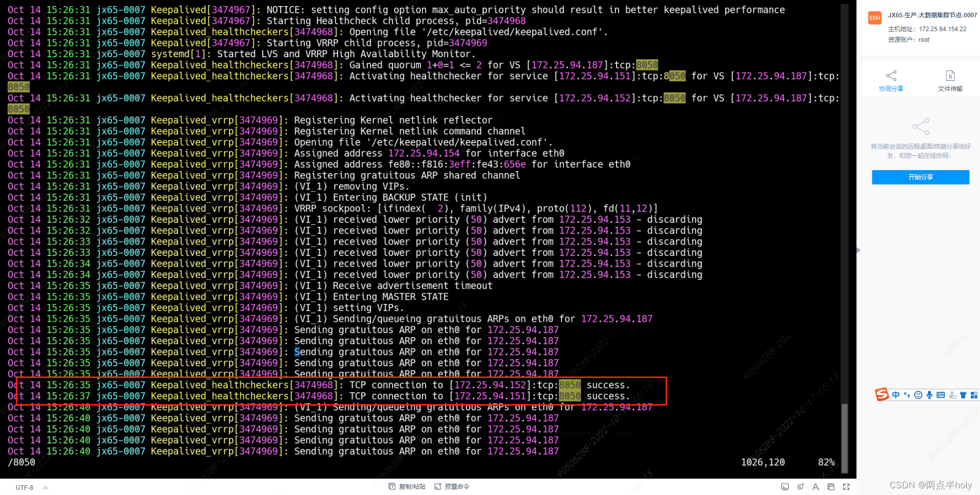980x495 pixels.
Task: Click the 'Started LVS and VRRP High Availability Monitor' line
Action: (x=241, y=54)
